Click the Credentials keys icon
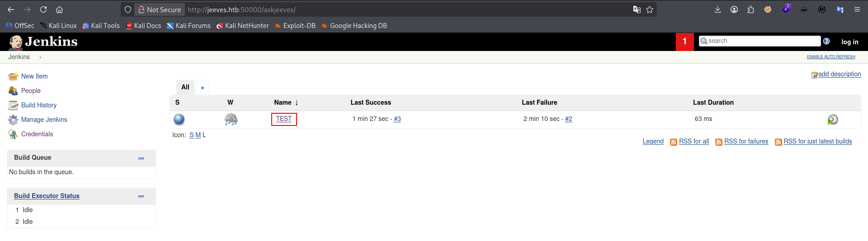 (x=13, y=134)
